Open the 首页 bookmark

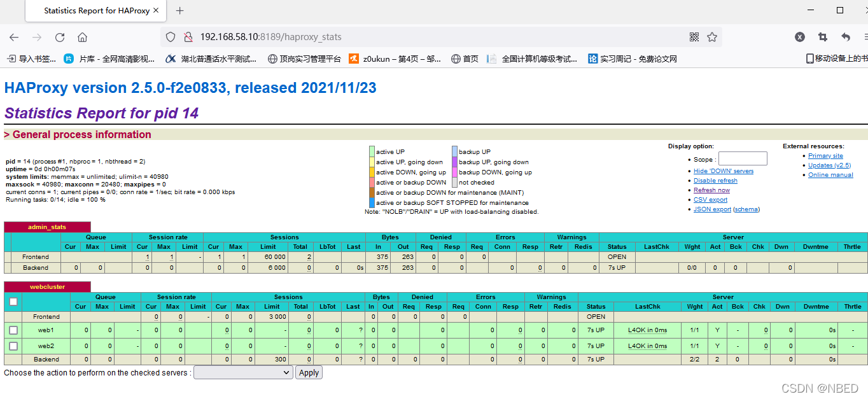click(x=465, y=59)
